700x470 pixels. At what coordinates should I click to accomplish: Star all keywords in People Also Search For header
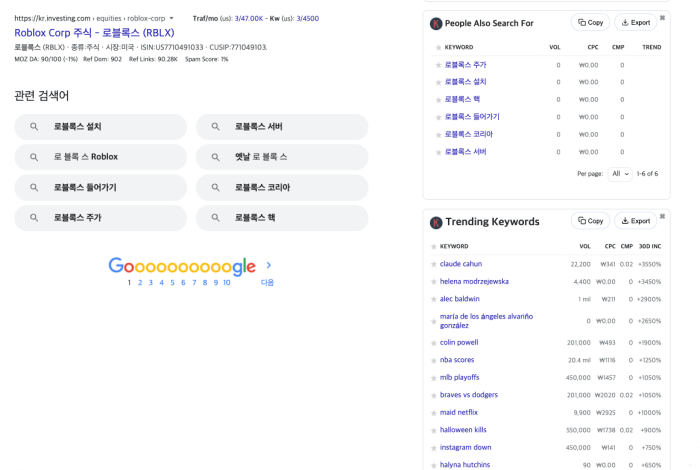point(438,47)
